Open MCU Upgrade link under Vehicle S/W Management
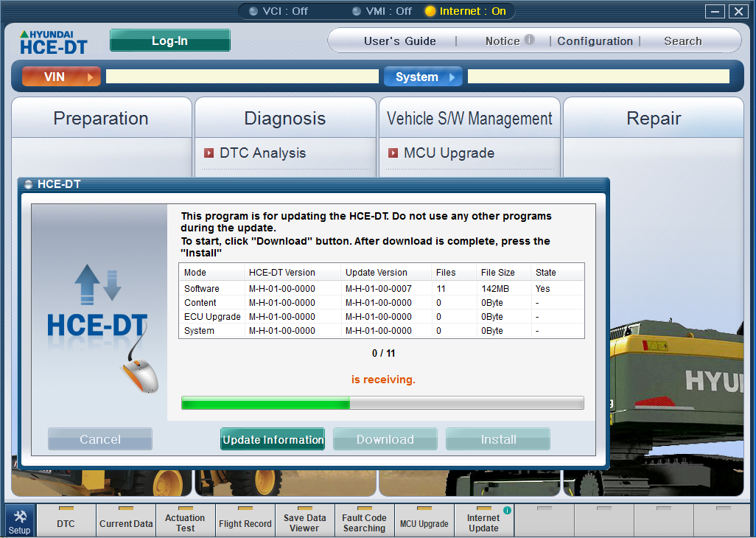The height and width of the screenshot is (538, 756). (449, 153)
